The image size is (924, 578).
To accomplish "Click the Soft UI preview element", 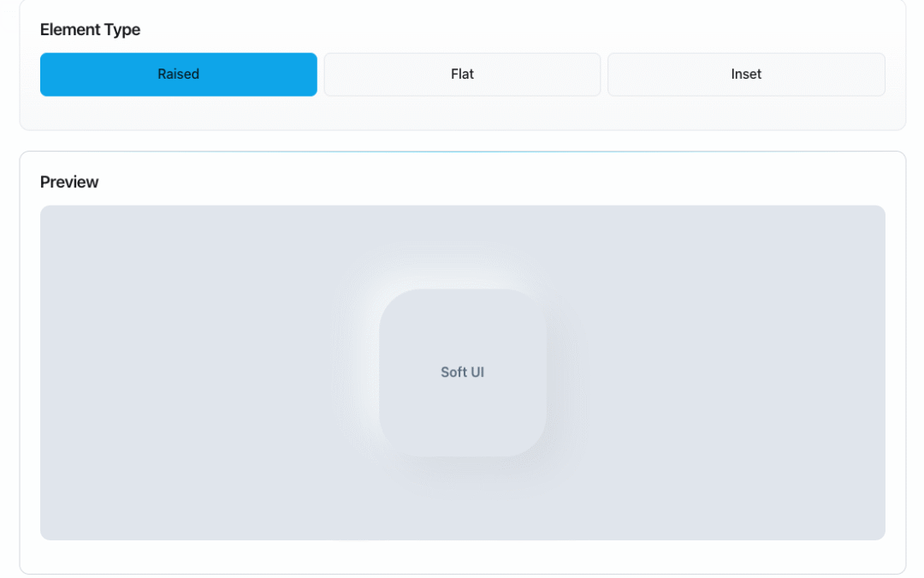I will click(x=462, y=372).
